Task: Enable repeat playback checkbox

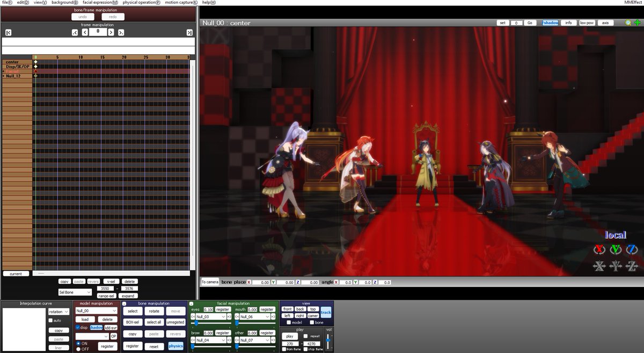Action: 306,336
